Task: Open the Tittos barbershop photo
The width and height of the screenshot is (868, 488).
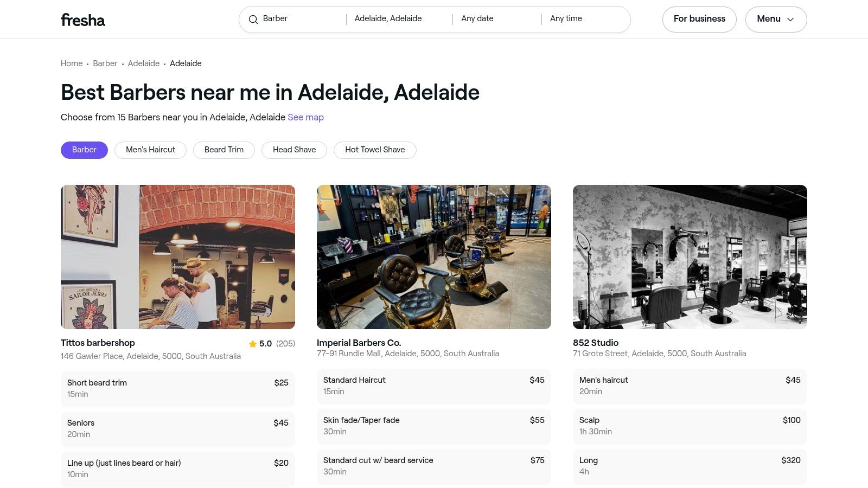Action: (178, 257)
